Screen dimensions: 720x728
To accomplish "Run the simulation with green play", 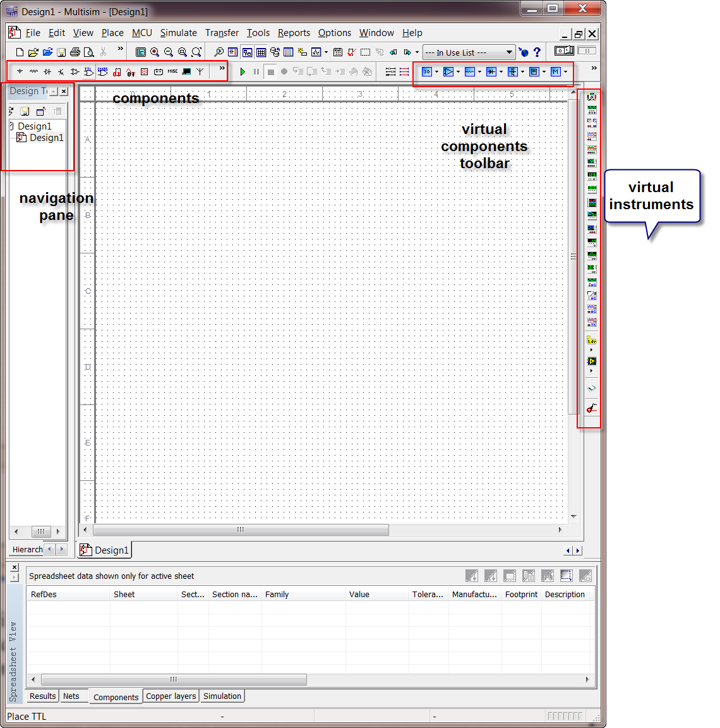I will [x=242, y=71].
